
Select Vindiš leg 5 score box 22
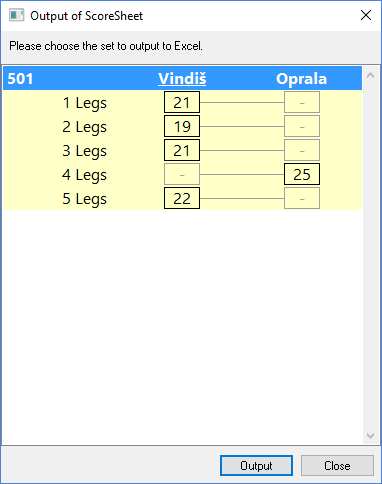(182, 198)
